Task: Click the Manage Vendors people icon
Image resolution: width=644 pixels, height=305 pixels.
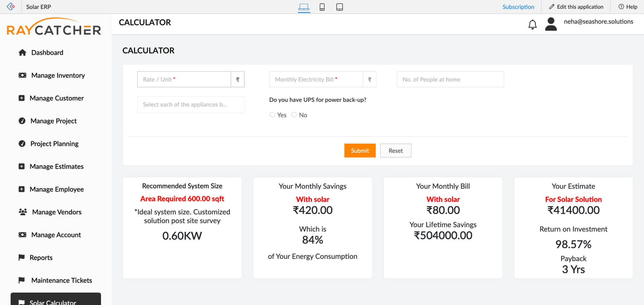Action: pyautogui.click(x=23, y=212)
